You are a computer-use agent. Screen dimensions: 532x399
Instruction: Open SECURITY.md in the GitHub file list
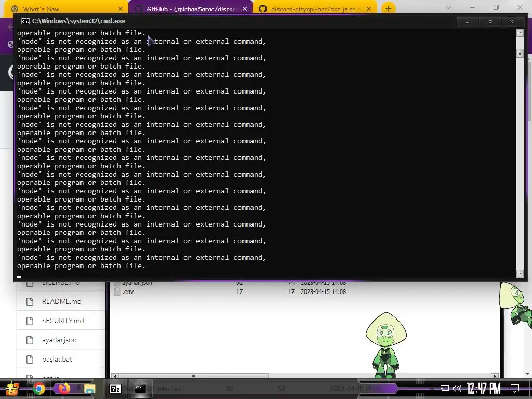63,321
